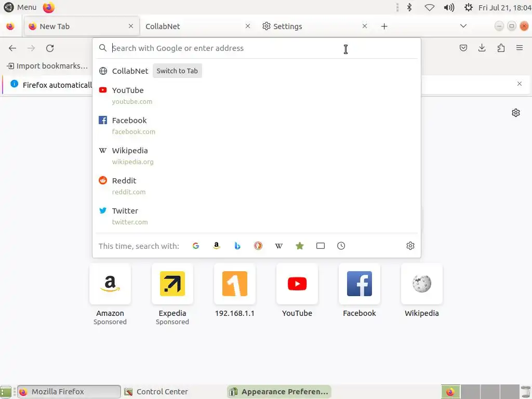Screen dimensions: 532x399
Task: Click the Import bookmarks toolbar button
Action: coord(47,66)
